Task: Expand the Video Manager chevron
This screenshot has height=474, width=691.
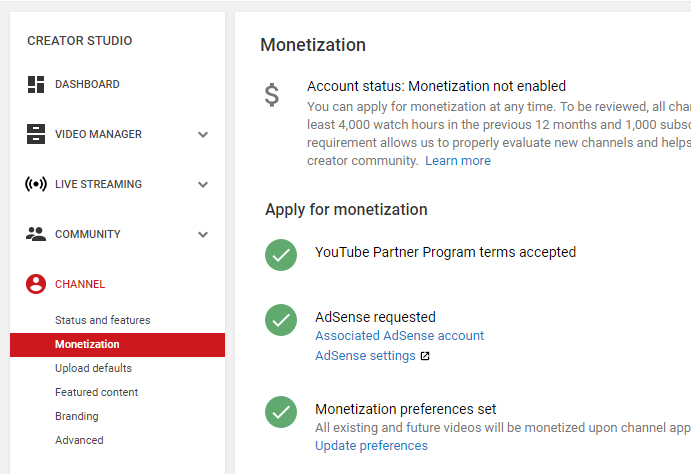Action: [x=203, y=134]
